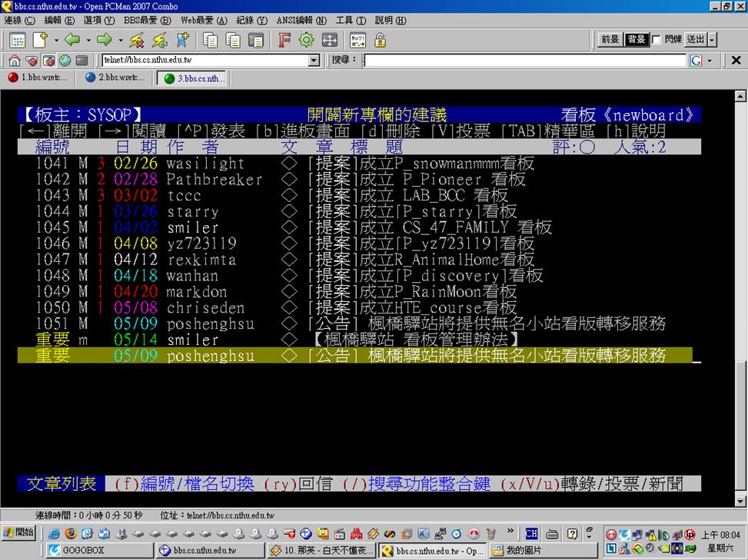The image size is (748, 560).
Task: Click the add-to-favorites bookmark icon
Action: point(182,40)
